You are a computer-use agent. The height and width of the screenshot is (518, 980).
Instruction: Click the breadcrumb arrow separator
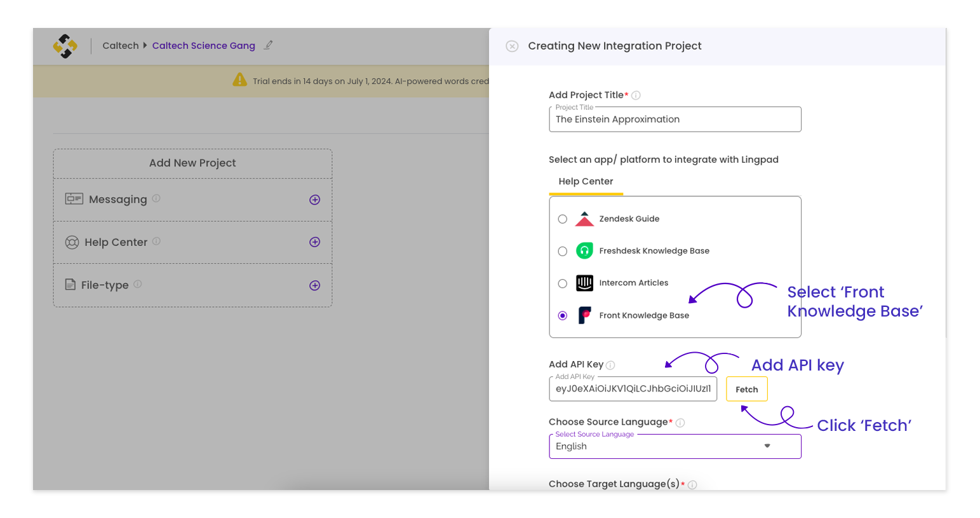coord(145,46)
